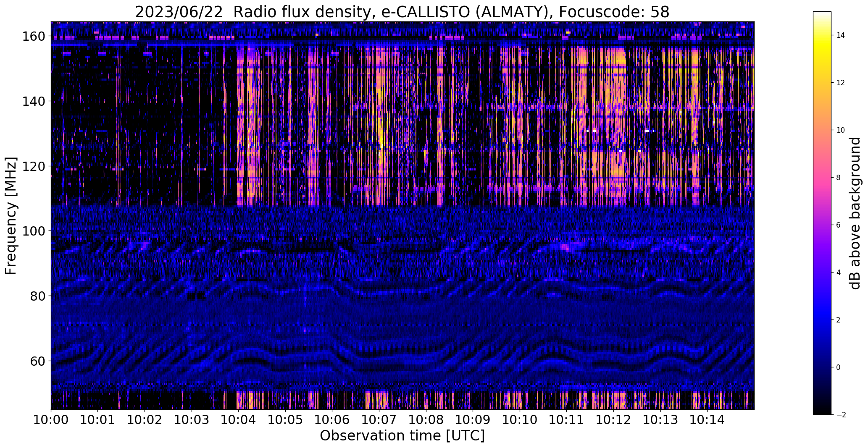Viewport: 868px width, 448px height.
Task: Click colorbar tick label 10
Action: (841, 130)
